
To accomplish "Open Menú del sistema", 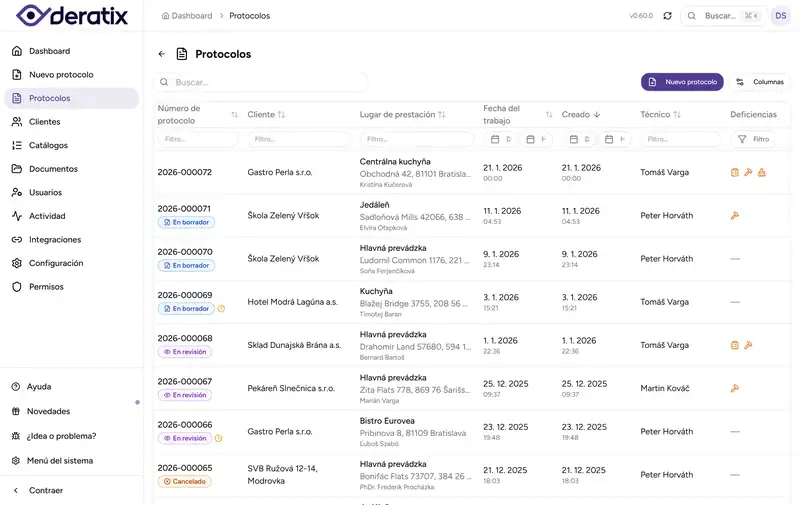I will (x=61, y=461).
